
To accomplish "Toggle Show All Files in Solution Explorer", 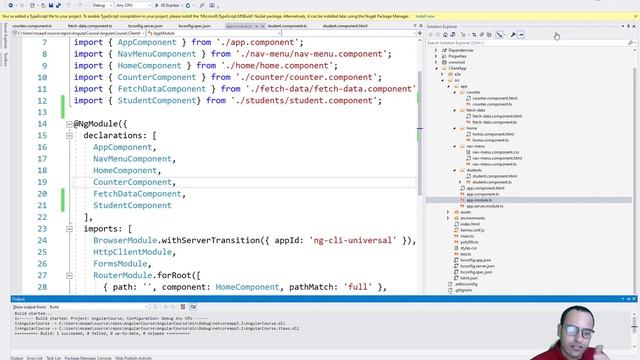I will click(489, 35).
